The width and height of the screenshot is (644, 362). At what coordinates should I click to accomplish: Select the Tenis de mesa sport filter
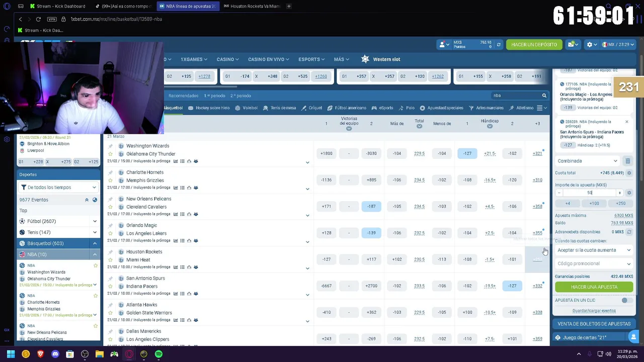tap(279, 108)
